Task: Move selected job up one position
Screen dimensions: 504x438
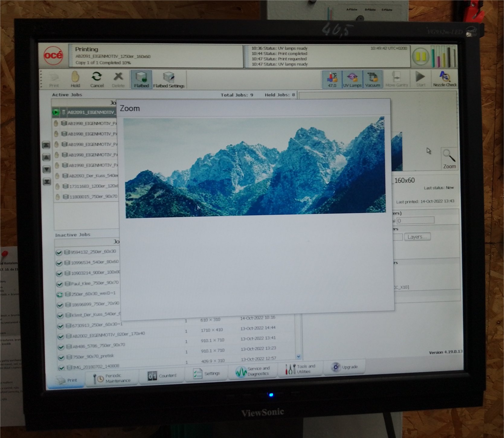Action: (46, 157)
